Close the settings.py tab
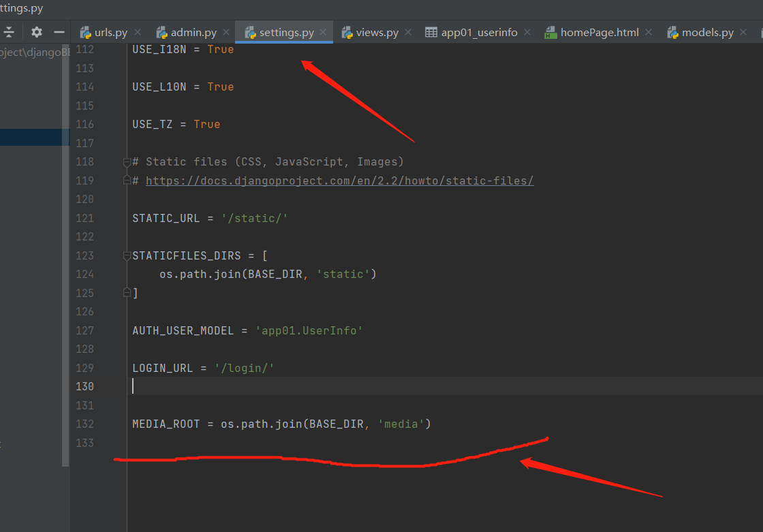This screenshot has width=763, height=532. [x=323, y=32]
